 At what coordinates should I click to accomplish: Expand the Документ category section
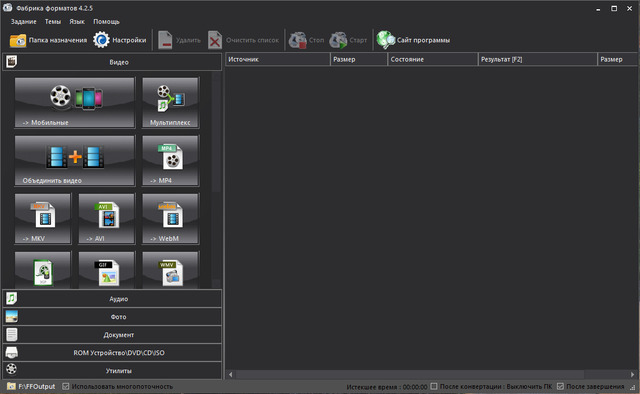pyautogui.click(x=112, y=335)
